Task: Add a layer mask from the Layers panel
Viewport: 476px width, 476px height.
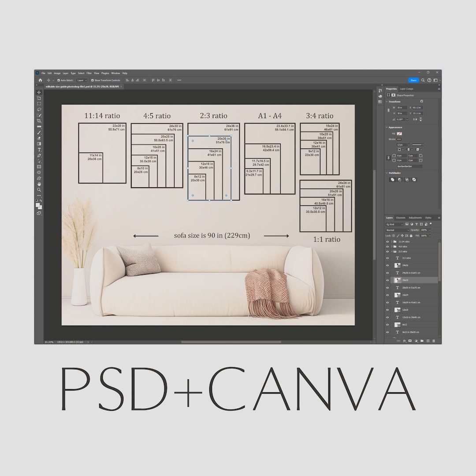Action: [x=409, y=341]
